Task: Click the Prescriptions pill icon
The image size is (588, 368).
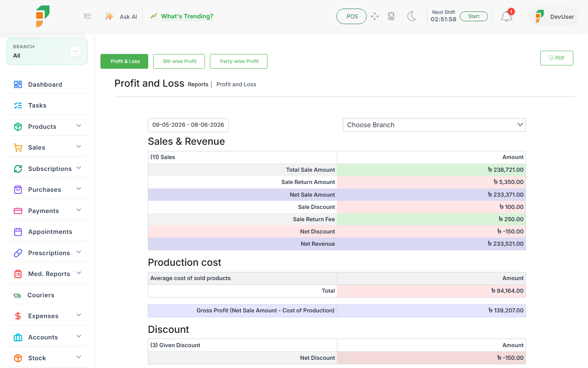Action: click(x=18, y=253)
